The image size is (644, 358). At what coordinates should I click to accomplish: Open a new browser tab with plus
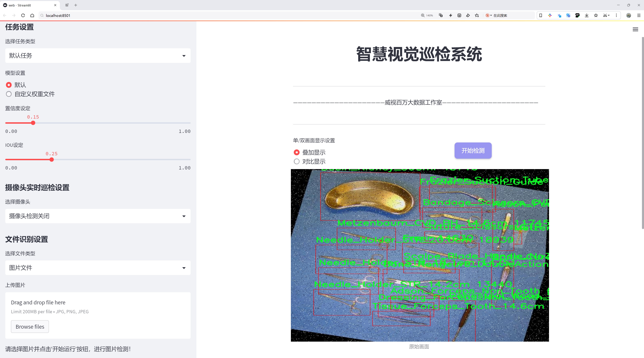point(76,5)
